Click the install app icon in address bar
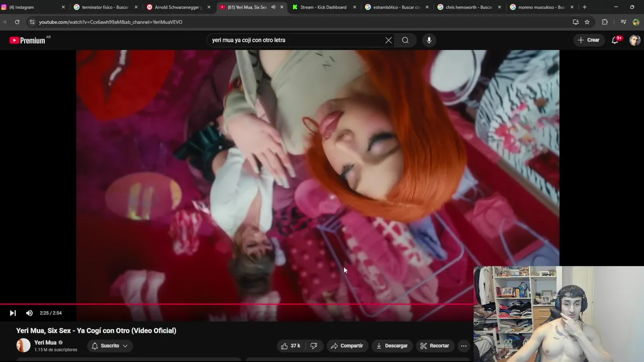 pyautogui.click(x=576, y=22)
